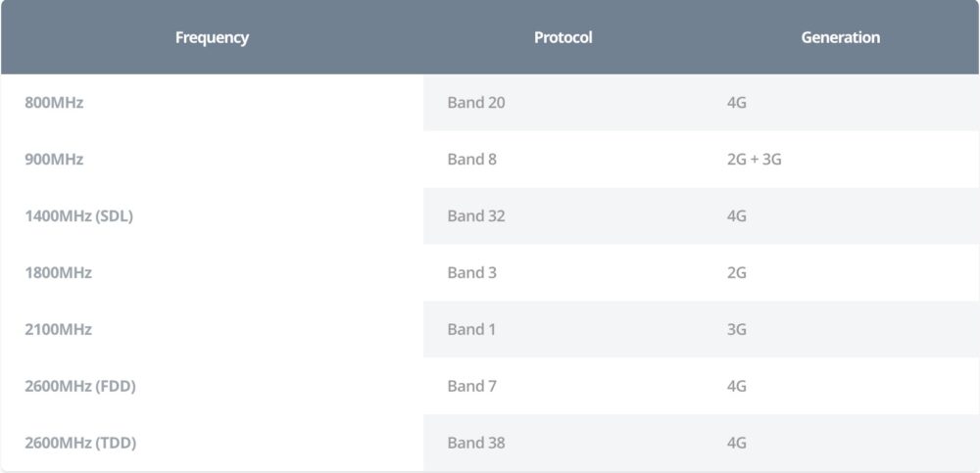The width and height of the screenshot is (980, 473).
Task: Select the Band 20 protocol cell
Action: (x=476, y=102)
